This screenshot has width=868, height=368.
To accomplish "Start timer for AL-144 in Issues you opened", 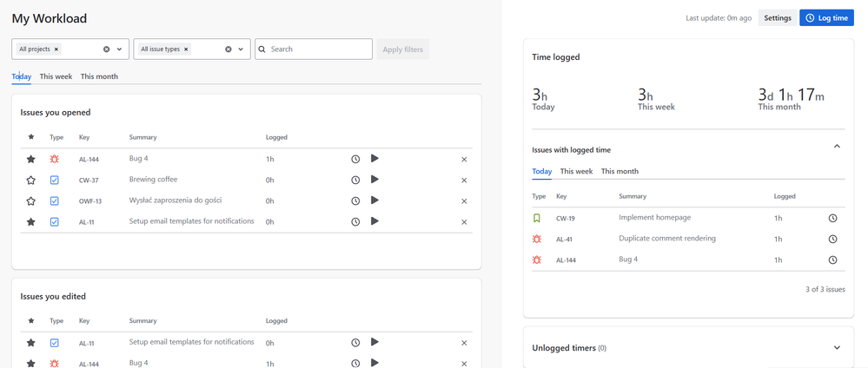I will pyautogui.click(x=374, y=158).
